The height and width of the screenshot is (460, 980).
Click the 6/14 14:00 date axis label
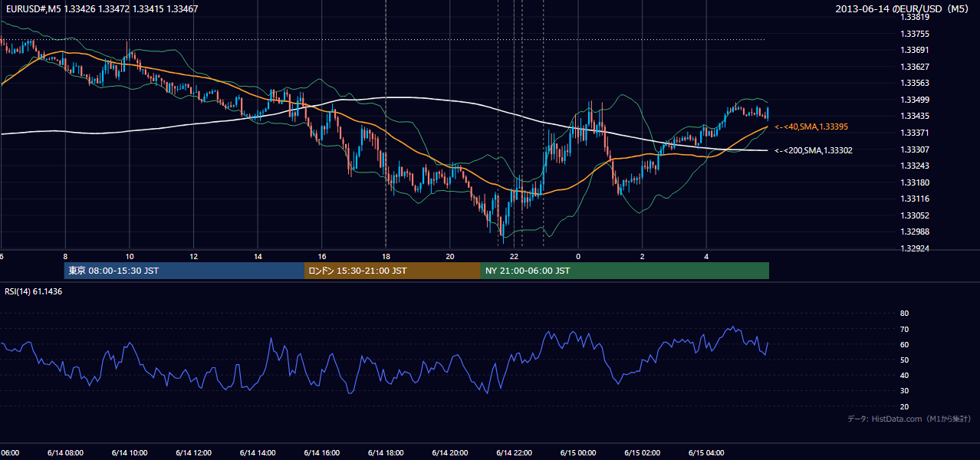coord(258,452)
